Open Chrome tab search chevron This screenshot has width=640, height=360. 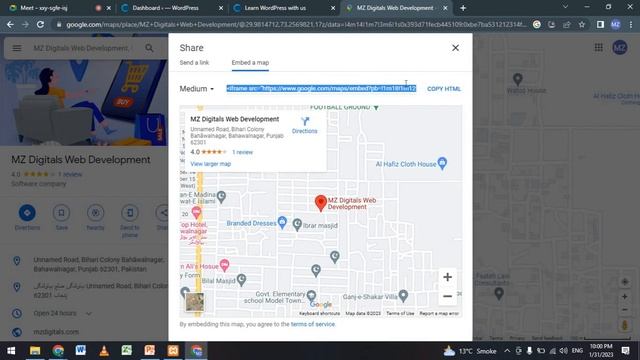[565, 7]
